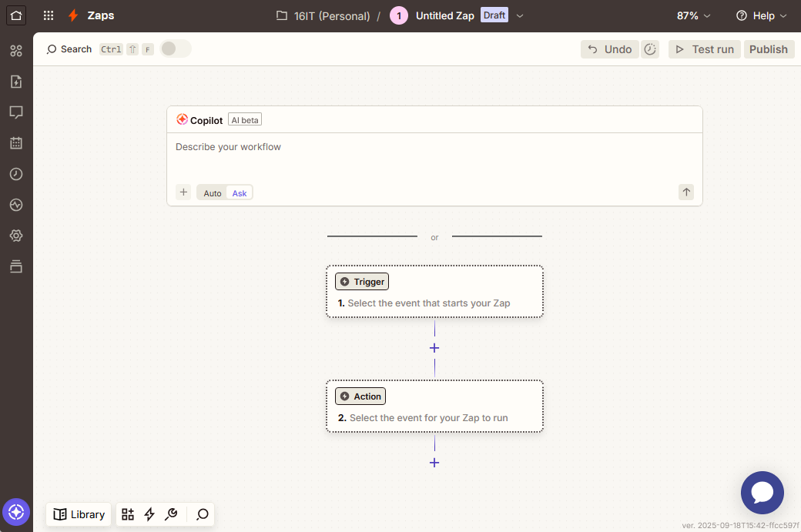Viewport: 801px width, 532px height.
Task: Click the Test run button
Action: pyautogui.click(x=705, y=49)
